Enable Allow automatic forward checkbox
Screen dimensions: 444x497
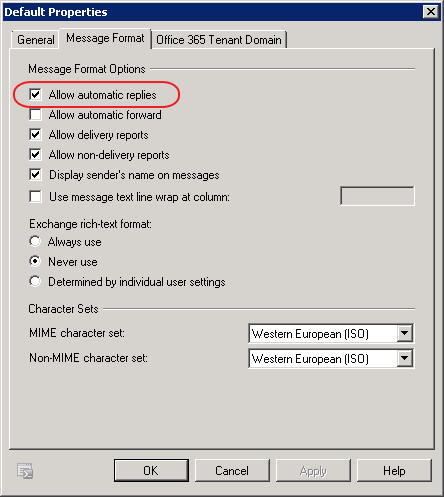(35, 115)
